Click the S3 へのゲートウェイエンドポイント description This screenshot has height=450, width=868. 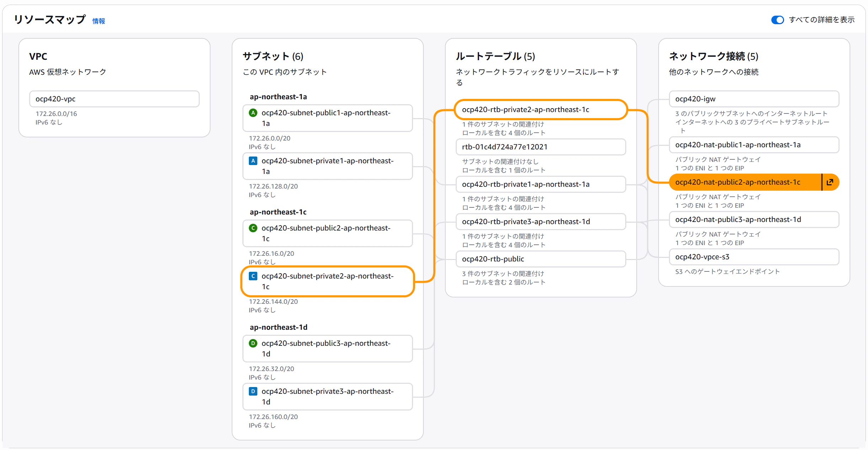(728, 272)
